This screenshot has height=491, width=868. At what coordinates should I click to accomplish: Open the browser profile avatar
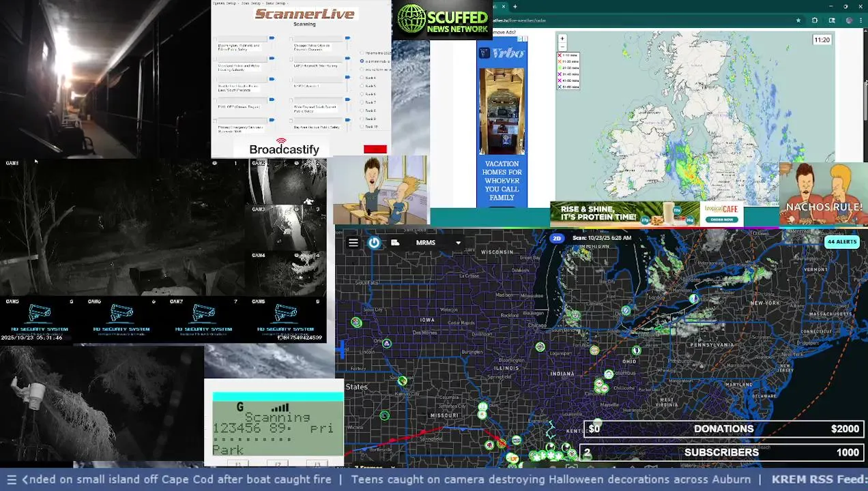[x=850, y=20]
